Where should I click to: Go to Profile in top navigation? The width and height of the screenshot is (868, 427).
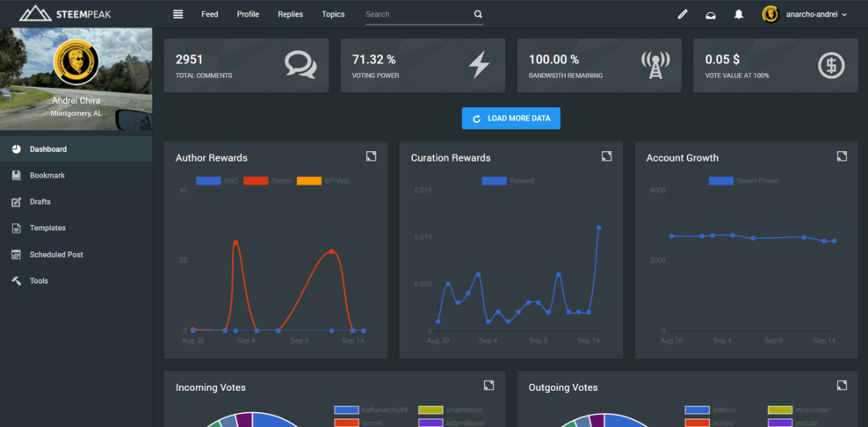[248, 14]
